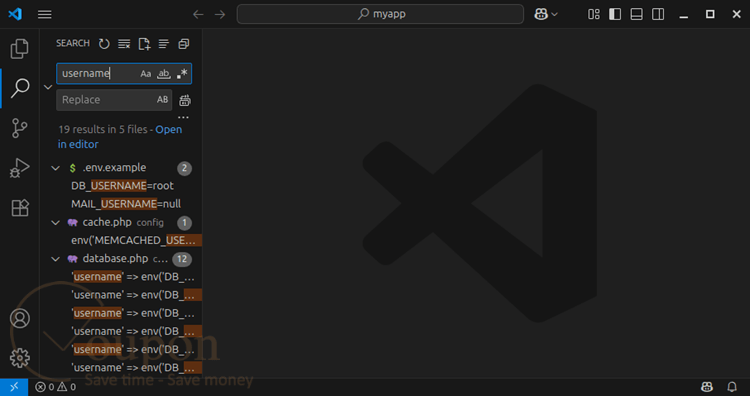The width and height of the screenshot is (750, 396).
Task: Refresh the search results
Action: click(x=104, y=44)
